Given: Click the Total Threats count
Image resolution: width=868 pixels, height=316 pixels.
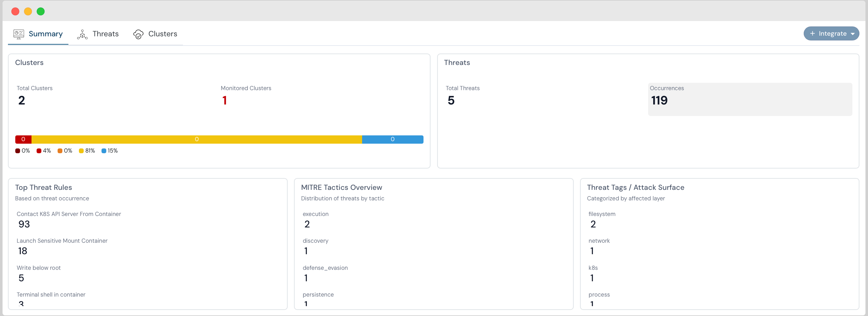Looking at the screenshot, I should (451, 100).
